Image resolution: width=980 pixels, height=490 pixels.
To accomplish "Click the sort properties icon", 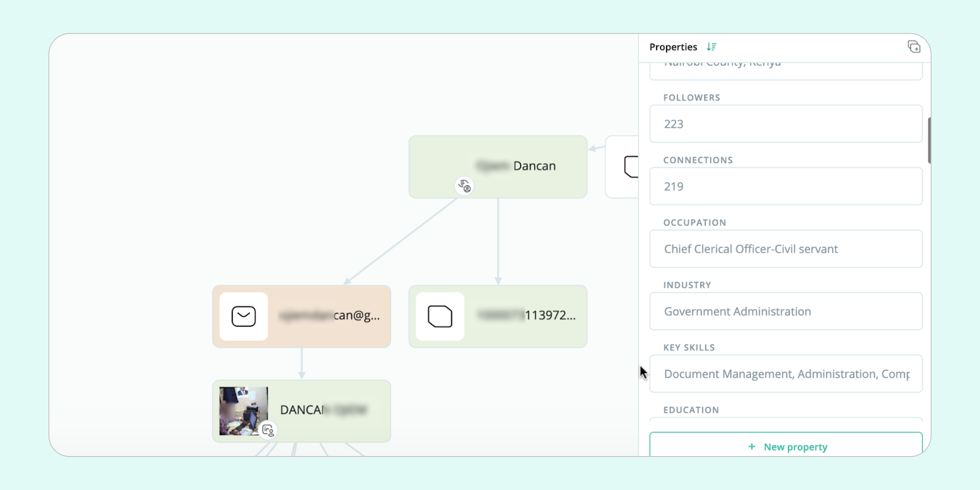I will [x=712, y=47].
